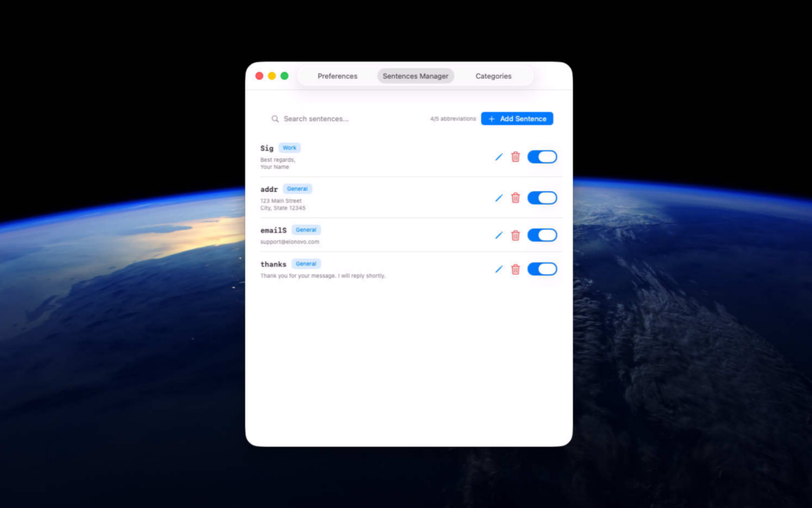Viewport: 812px width, 508px height.
Task: Click the 'Best regards,' text
Action: 277,160
